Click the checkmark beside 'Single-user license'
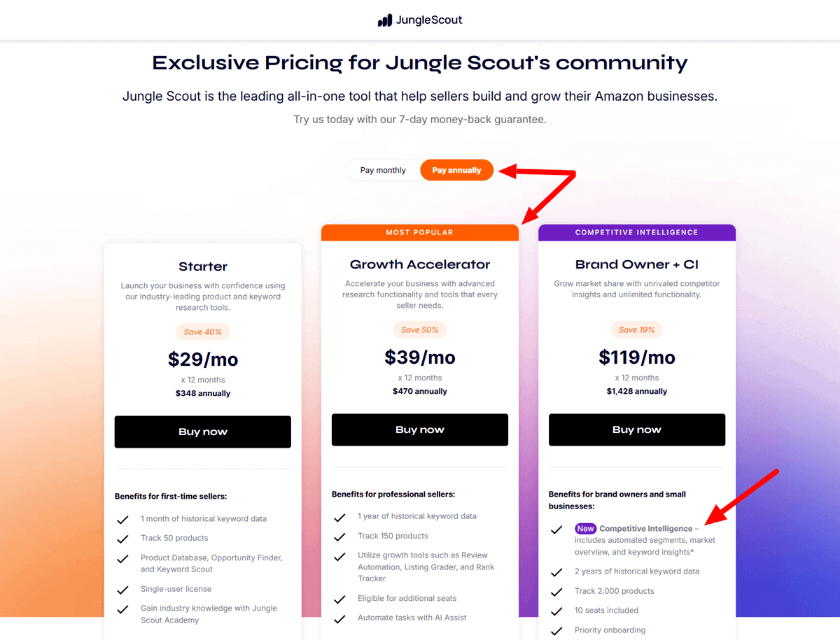Screen dimensions: 840x640 [122, 588]
